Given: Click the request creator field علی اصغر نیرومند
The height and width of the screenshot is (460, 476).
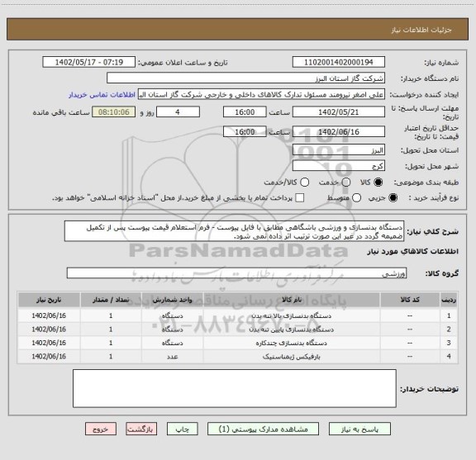Looking at the screenshot, I should 261,94.
